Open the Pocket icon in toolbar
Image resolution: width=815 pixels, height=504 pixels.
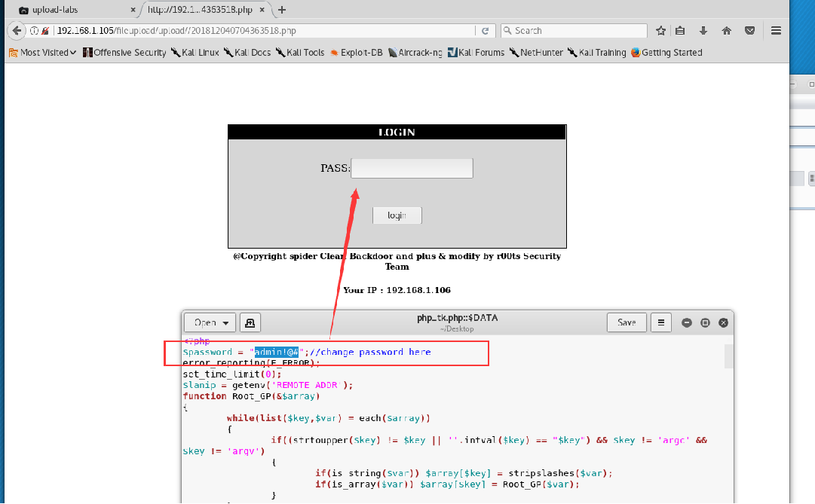[749, 31]
